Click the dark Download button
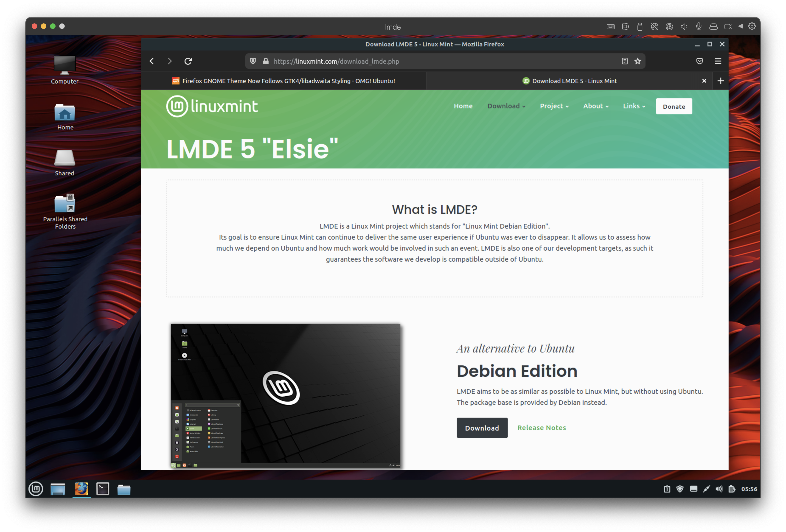Image resolution: width=786 pixels, height=532 pixels. pyautogui.click(x=482, y=428)
